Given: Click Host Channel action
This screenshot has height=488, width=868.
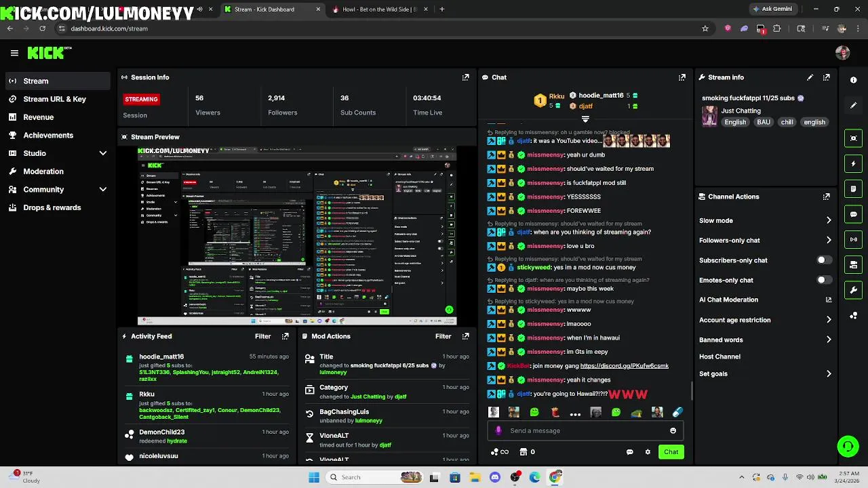Looking at the screenshot, I should tap(719, 357).
